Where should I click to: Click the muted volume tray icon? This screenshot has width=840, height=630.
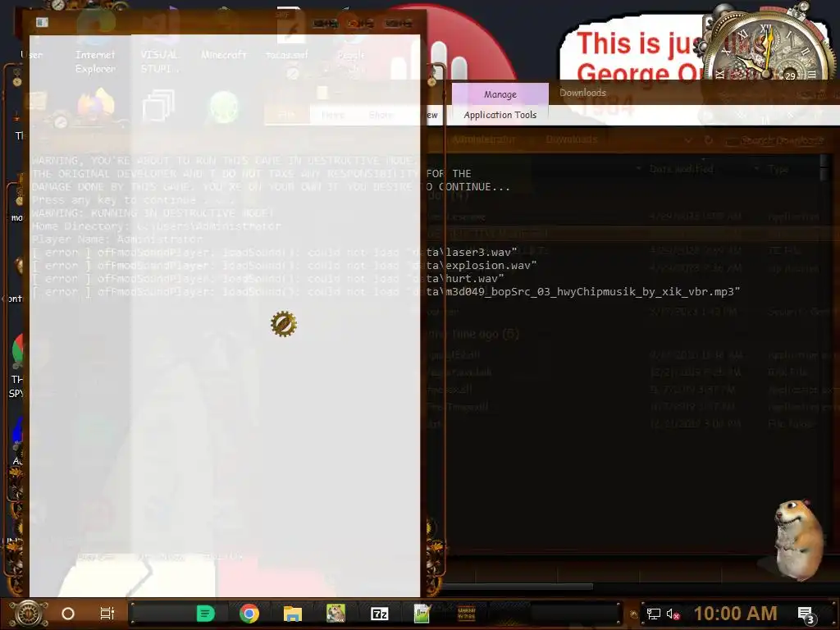tap(673, 614)
